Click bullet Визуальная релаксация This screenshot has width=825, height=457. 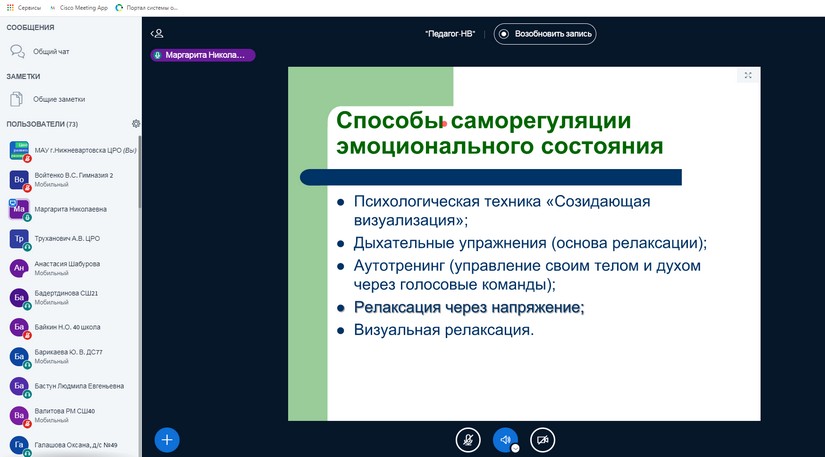444,330
